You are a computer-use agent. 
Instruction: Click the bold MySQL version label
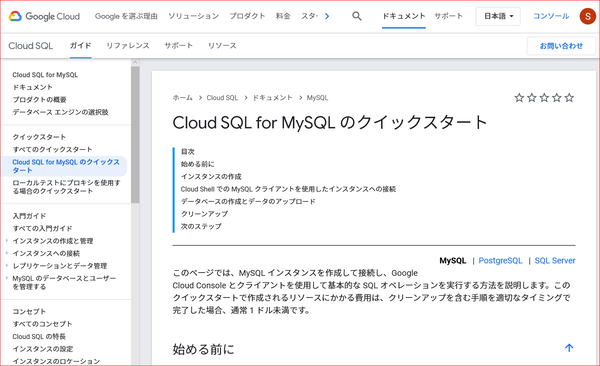click(x=453, y=260)
